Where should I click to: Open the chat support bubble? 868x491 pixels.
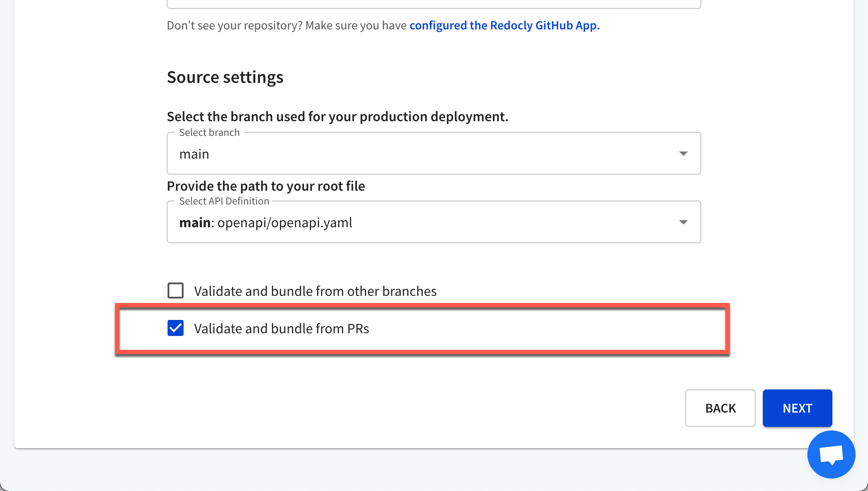coord(831,454)
